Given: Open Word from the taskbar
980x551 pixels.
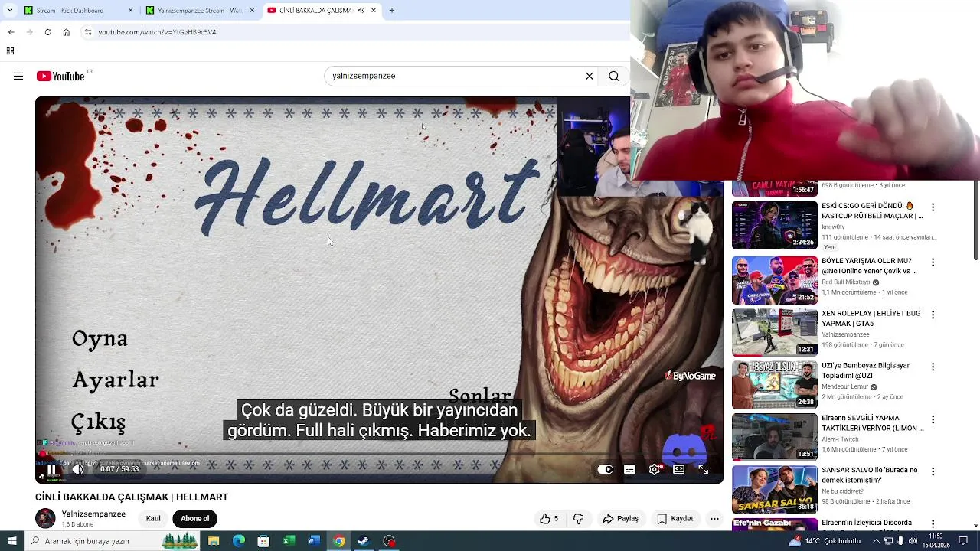Looking at the screenshot, I should tap(313, 541).
